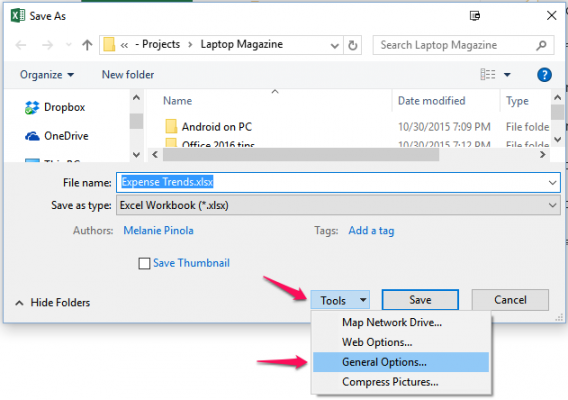The image size is (568, 400).
Task: Expand the File name history dropdown
Action: (552, 183)
